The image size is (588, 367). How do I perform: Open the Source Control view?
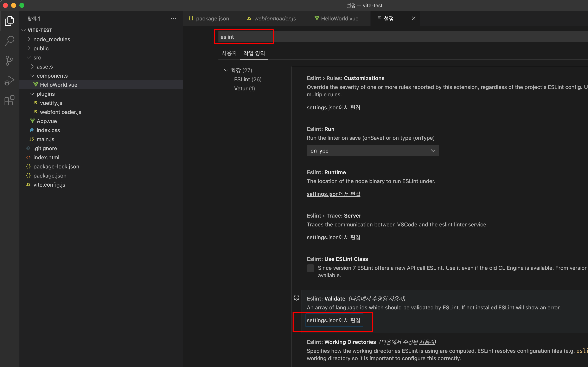pyautogui.click(x=9, y=60)
